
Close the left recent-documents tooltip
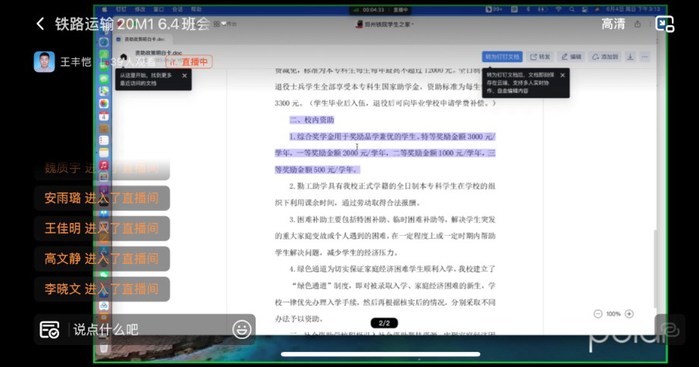click(x=185, y=76)
